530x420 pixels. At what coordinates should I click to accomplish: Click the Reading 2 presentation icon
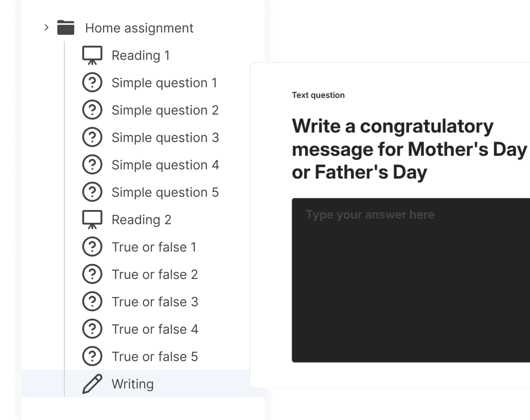[x=92, y=220]
